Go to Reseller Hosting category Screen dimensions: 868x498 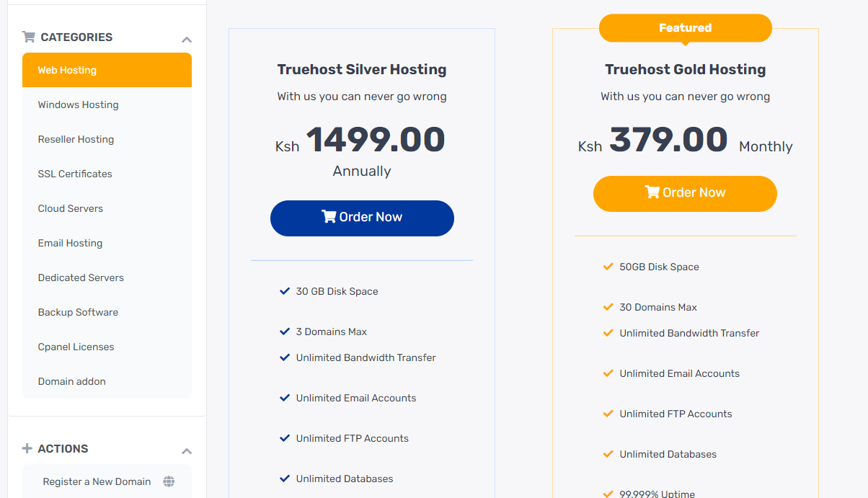pyautogui.click(x=76, y=139)
